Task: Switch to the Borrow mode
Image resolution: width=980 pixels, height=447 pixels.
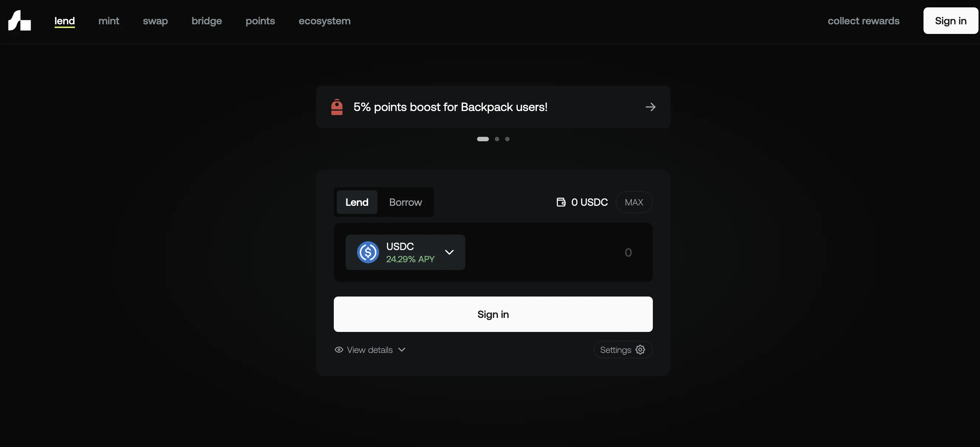Action: point(405,202)
